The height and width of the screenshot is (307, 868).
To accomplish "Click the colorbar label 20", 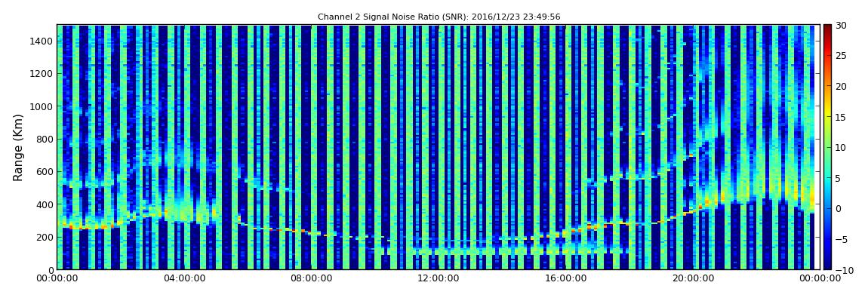I will (841, 86).
